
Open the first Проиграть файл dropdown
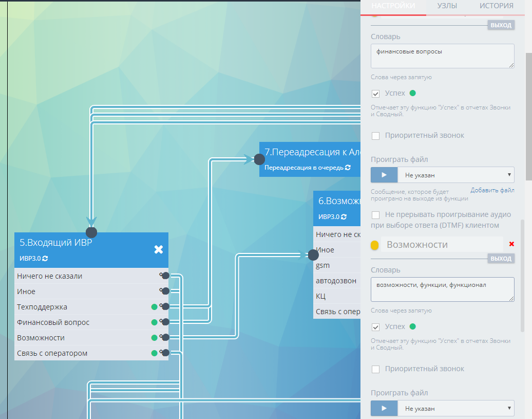455,175
